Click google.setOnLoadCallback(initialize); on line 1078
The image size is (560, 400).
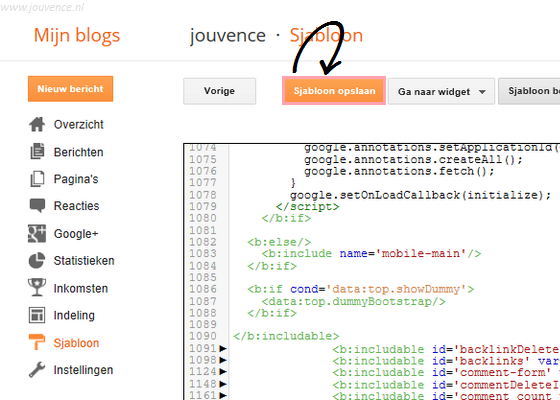(421, 195)
